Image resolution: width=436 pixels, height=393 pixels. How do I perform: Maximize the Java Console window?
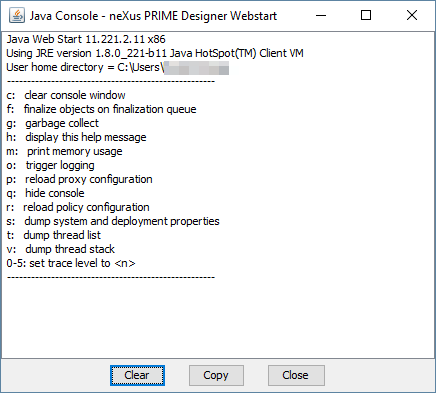366,15
